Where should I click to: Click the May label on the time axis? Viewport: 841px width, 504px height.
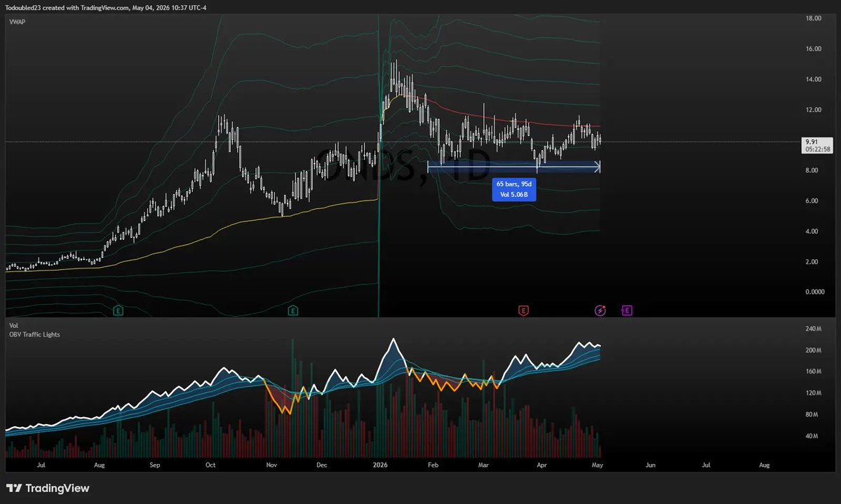tap(597, 465)
